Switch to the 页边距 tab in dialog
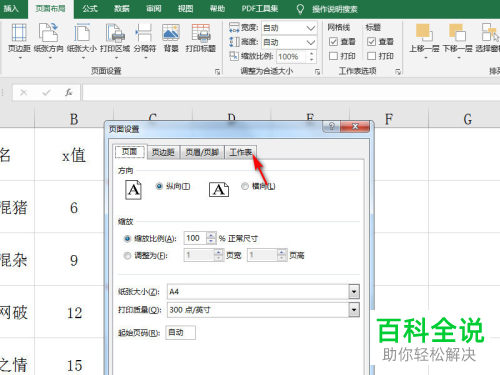Image resolution: width=500 pixels, height=375 pixels. 163,153
